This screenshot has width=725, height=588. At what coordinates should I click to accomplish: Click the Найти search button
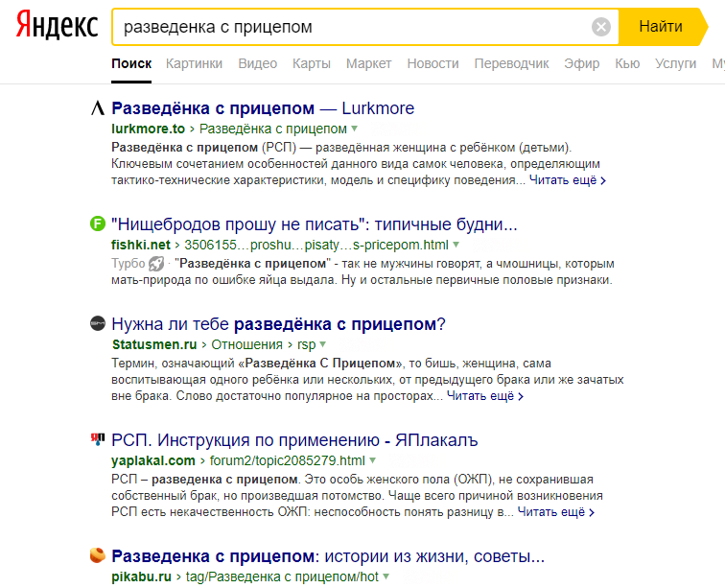click(x=661, y=27)
